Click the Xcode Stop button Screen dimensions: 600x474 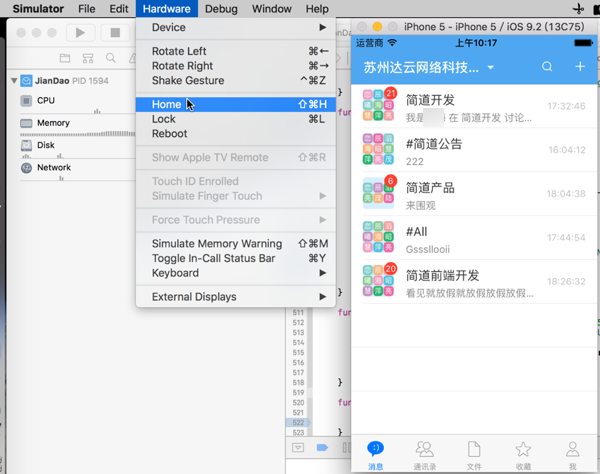tap(115, 33)
